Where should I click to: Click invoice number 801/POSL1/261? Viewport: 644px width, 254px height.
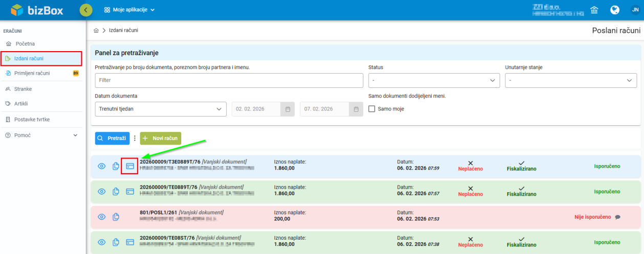click(159, 212)
